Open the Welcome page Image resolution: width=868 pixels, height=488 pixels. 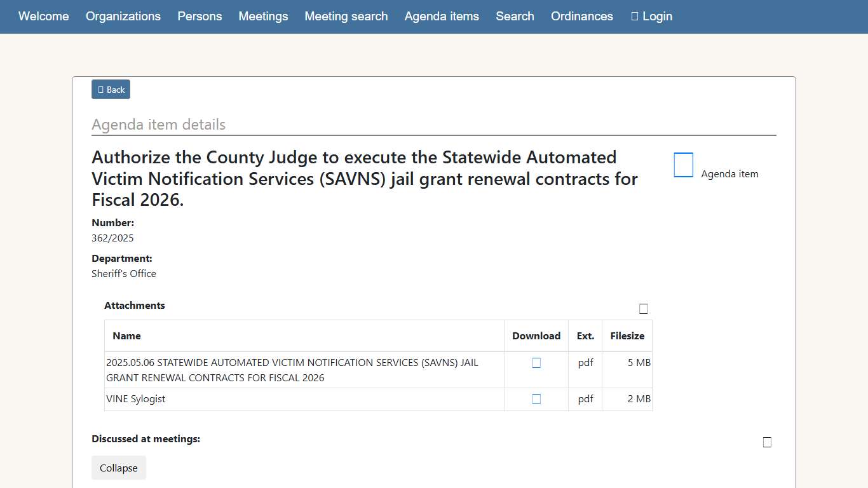click(44, 17)
